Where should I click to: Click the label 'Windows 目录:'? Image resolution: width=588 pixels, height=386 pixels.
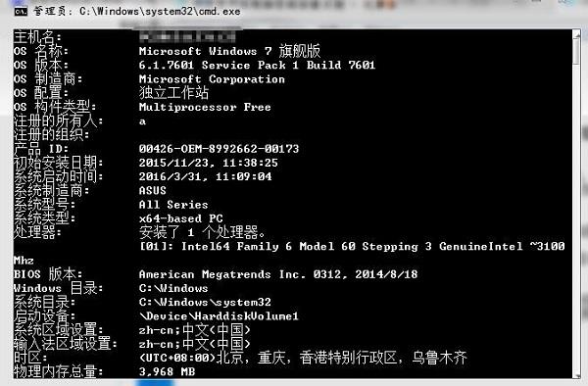click(x=58, y=288)
